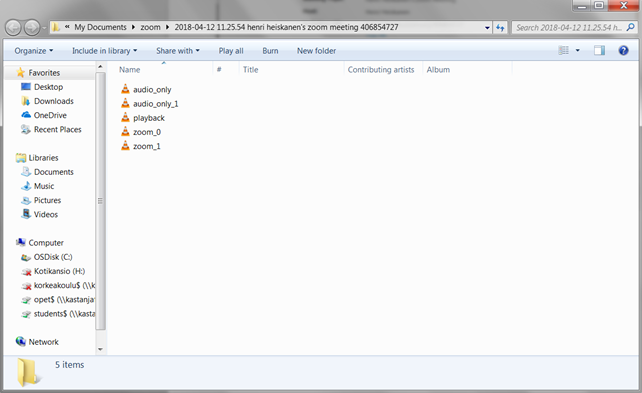Select Favorites in navigation pane
The height and width of the screenshot is (393, 642).
pyautogui.click(x=44, y=73)
